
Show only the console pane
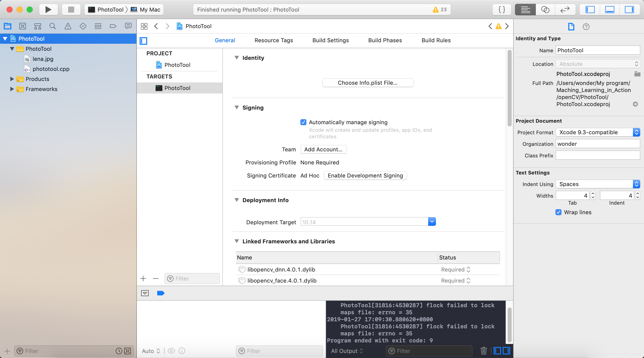[506, 351]
